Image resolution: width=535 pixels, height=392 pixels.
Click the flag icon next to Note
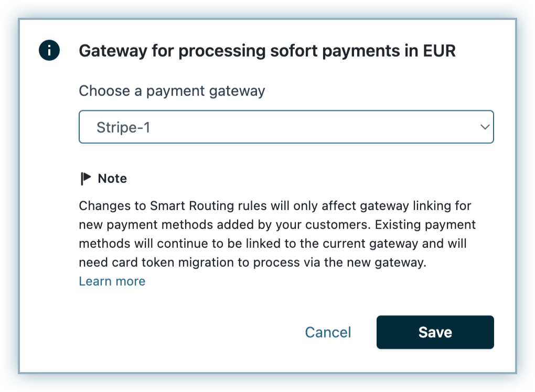[x=85, y=179]
